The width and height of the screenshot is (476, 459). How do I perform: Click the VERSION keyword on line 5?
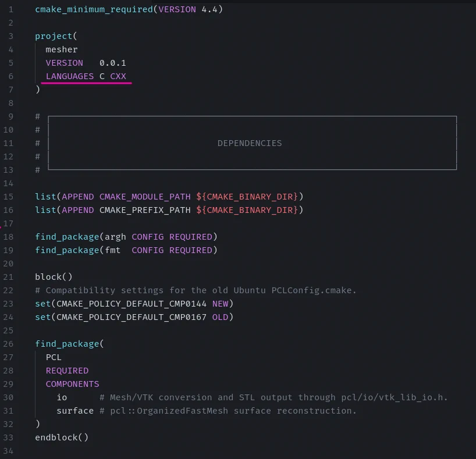[x=65, y=63]
